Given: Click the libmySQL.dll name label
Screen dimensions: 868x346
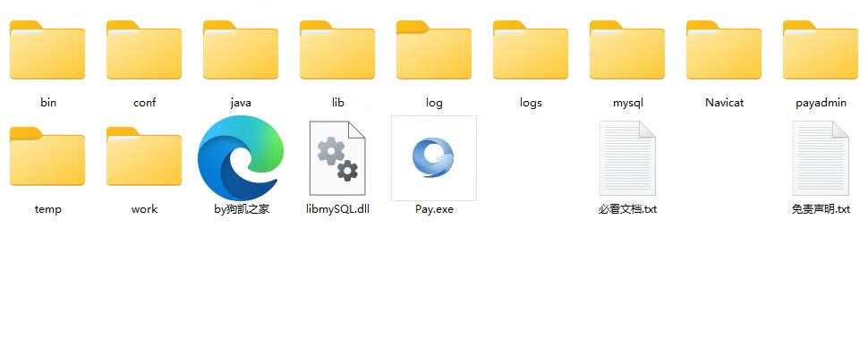Looking at the screenshot, I should [x=337, y=209].
